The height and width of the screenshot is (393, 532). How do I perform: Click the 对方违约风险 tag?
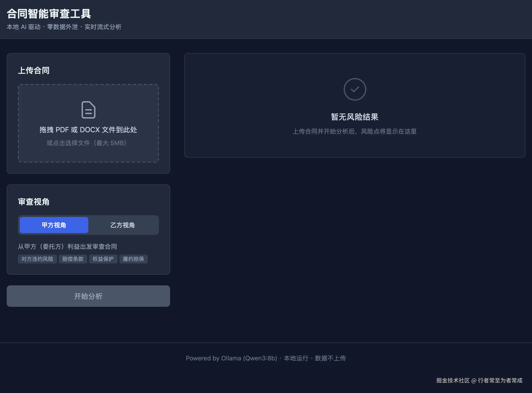[x=37, y=259]
